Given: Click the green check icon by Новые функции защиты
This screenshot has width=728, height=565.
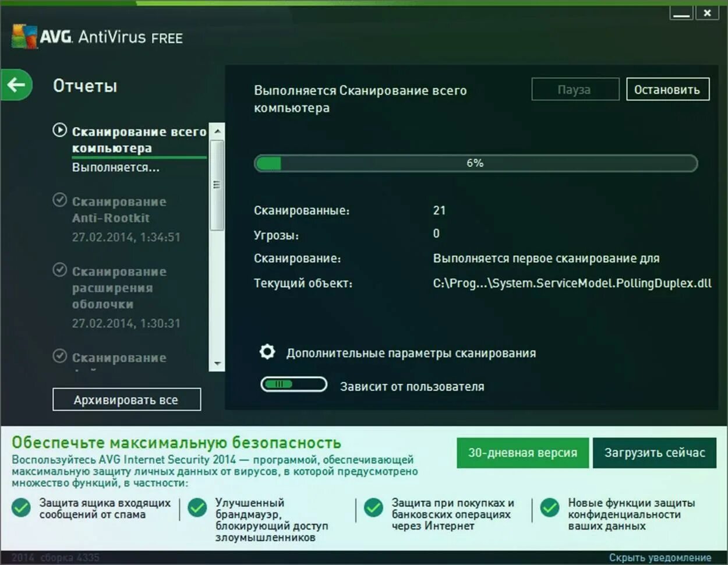Looking at the screenshot, I should [x=549, y=508].
